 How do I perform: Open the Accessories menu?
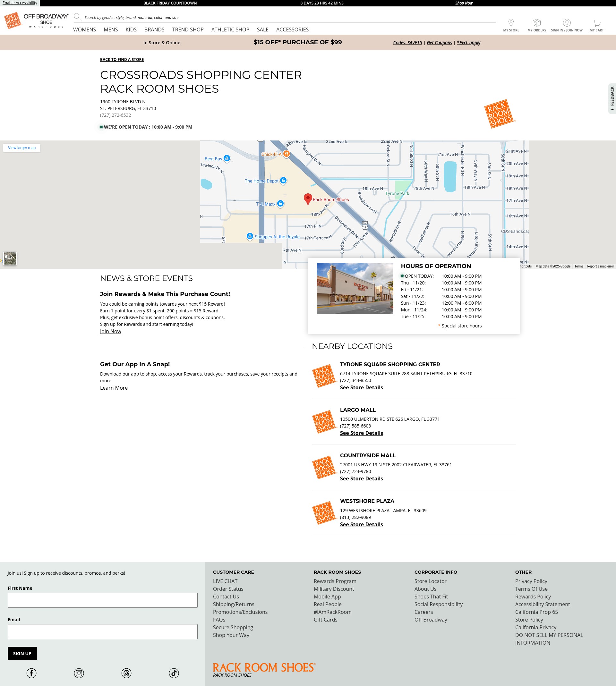292,30
